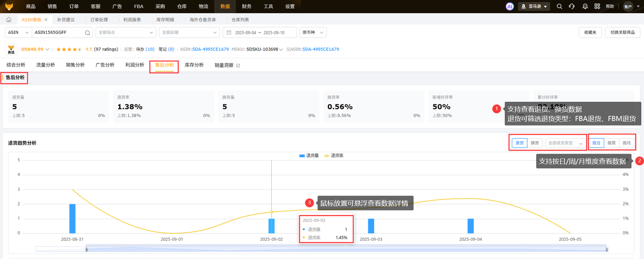Switch to 订单处理 tab
The height and width of the screenshot is (259, 644).
click(99, 20)
